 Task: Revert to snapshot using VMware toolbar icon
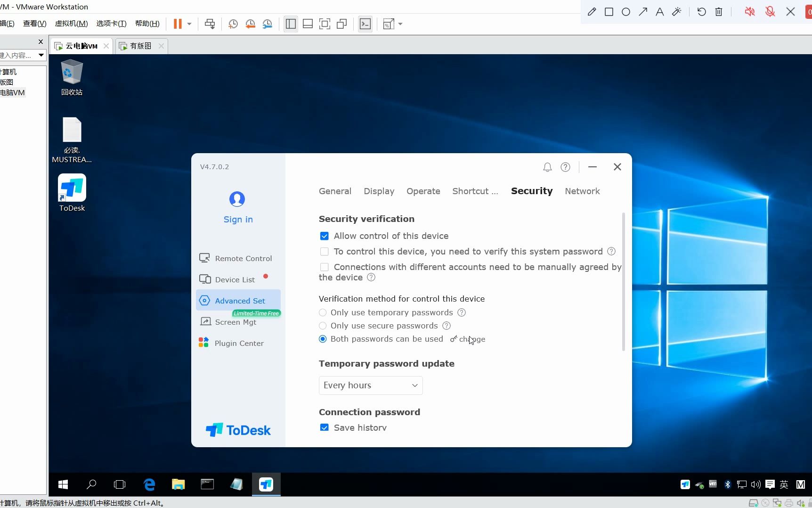(x=250, y=24)
